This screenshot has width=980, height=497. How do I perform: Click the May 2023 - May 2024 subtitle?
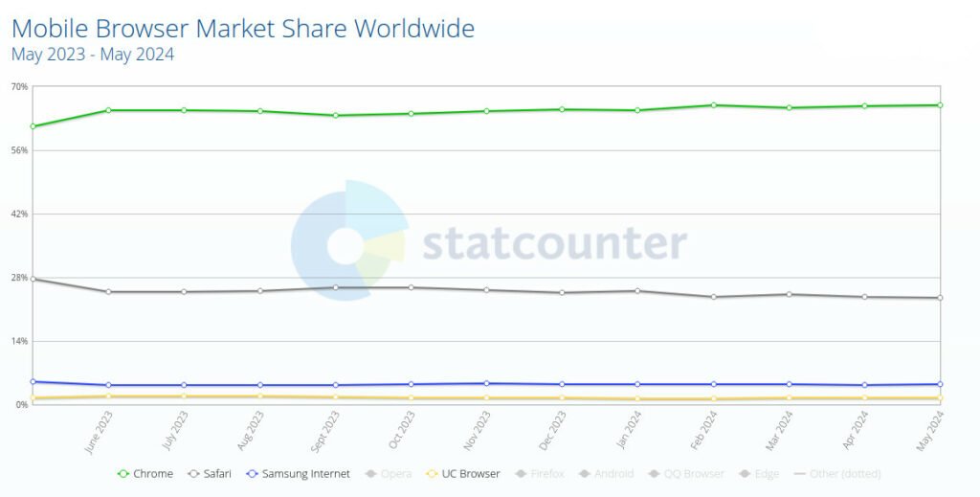coord(93,55)
